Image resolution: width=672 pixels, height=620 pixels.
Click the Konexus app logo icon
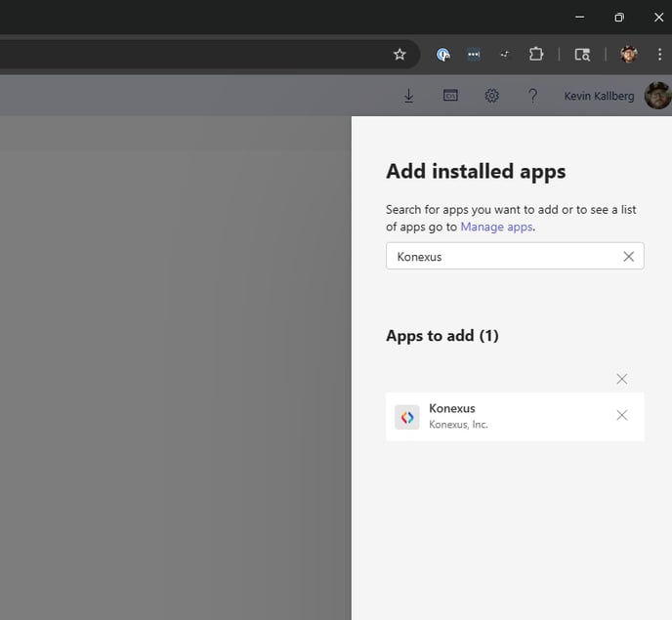406,417
